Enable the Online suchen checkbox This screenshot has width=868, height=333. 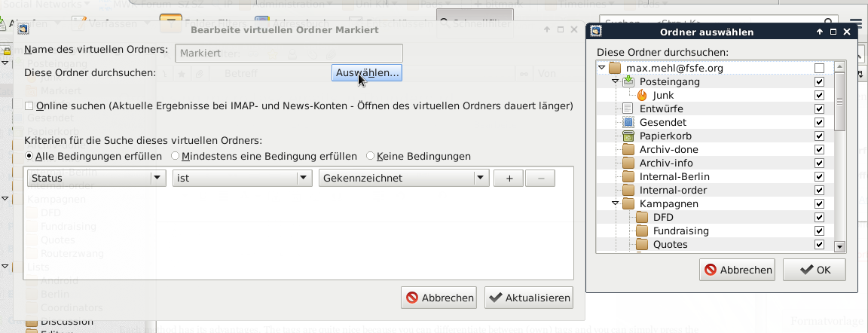tap(29, 106)
